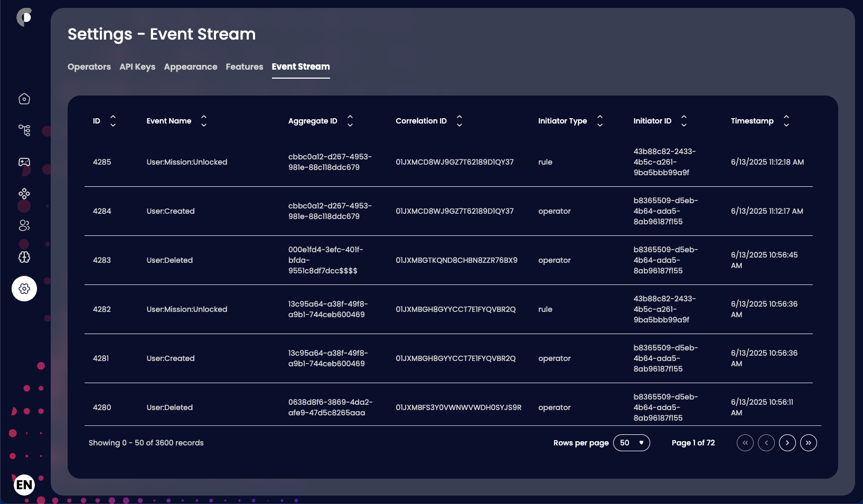The width and height of the screenshot is (863, 504).
Task: Open the gamepad games section in sidebar
Action: (24, 162)
